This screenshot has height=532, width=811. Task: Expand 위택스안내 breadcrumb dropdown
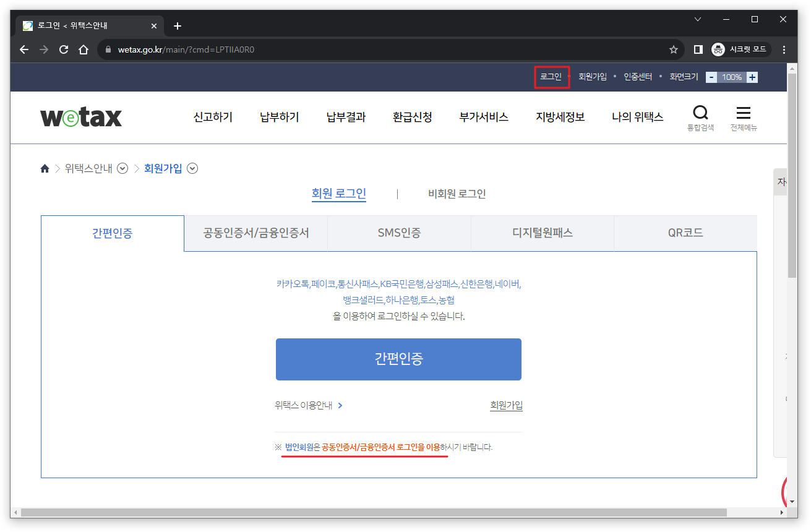[122, 168]
